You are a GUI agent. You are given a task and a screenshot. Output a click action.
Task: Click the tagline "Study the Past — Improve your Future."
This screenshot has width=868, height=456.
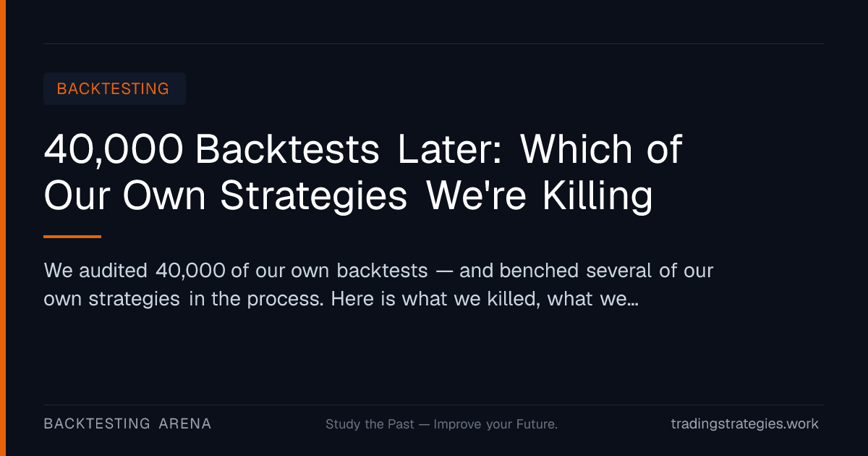pos(441,424)
